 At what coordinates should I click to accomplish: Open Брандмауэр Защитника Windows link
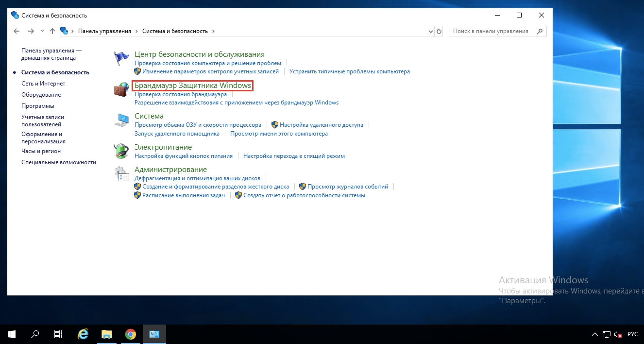[193, 86]
